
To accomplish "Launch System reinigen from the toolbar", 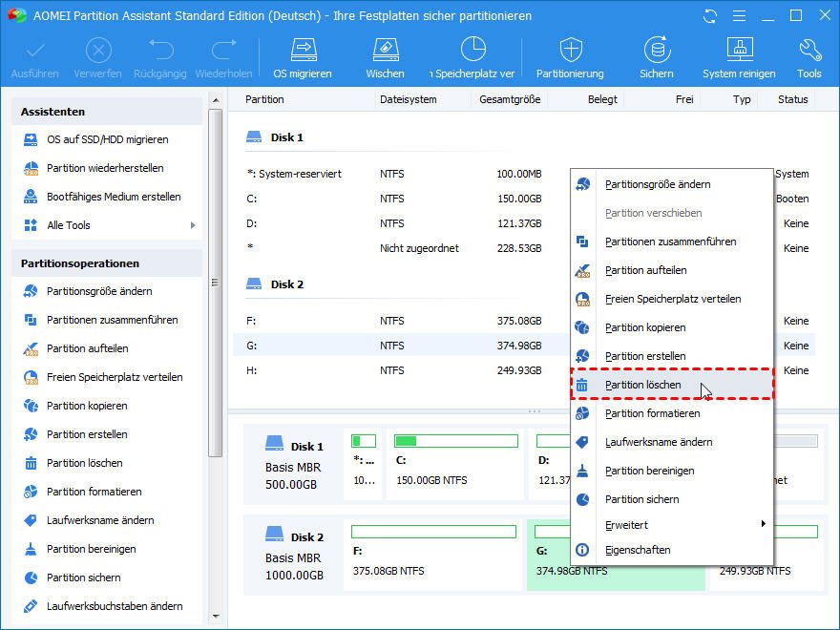I will [x=740, y=57].
